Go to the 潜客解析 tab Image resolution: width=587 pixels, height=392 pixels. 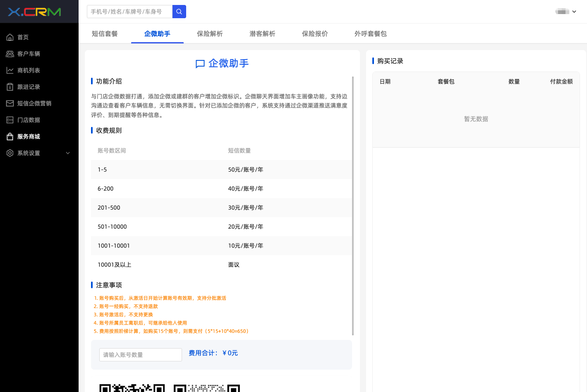coord(262,33)
